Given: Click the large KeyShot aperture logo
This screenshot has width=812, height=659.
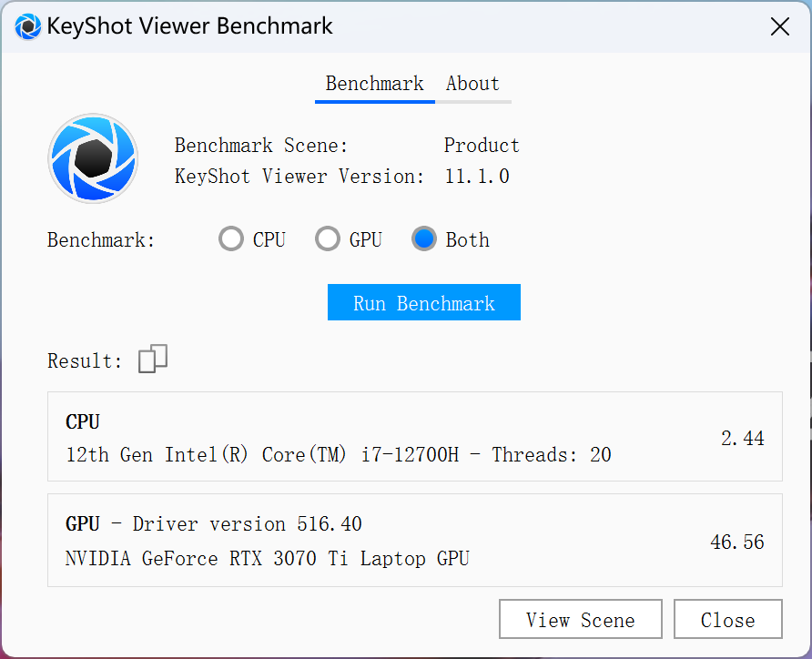Looking at the screenshot, I should (93, 158).
